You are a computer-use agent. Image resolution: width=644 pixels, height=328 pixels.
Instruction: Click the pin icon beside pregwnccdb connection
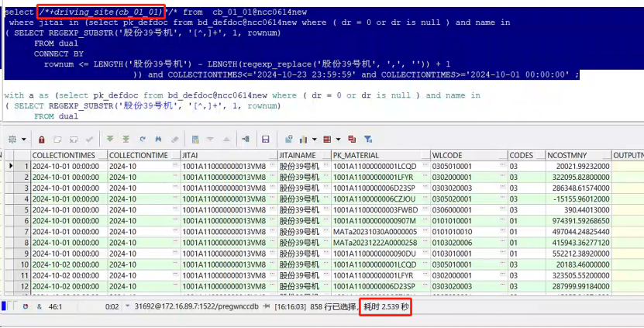click(266, 306)
